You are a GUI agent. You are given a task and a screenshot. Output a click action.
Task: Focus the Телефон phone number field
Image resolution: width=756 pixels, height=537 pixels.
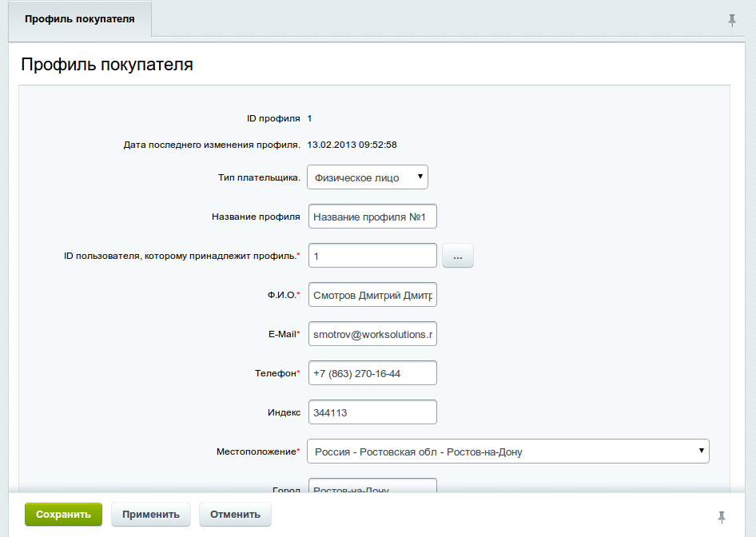pyautogui.click(x=372, y=373)
